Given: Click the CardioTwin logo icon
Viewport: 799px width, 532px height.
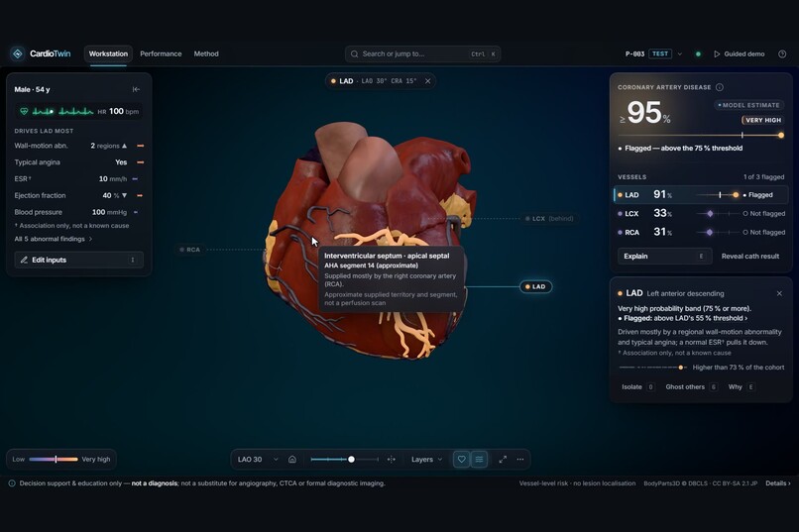Looking at the screenshot, I should pyautogui.click(x=17, y=53).
